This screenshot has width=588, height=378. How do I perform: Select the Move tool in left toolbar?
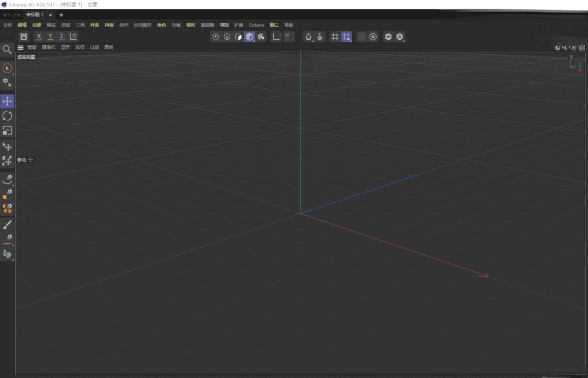7,101
